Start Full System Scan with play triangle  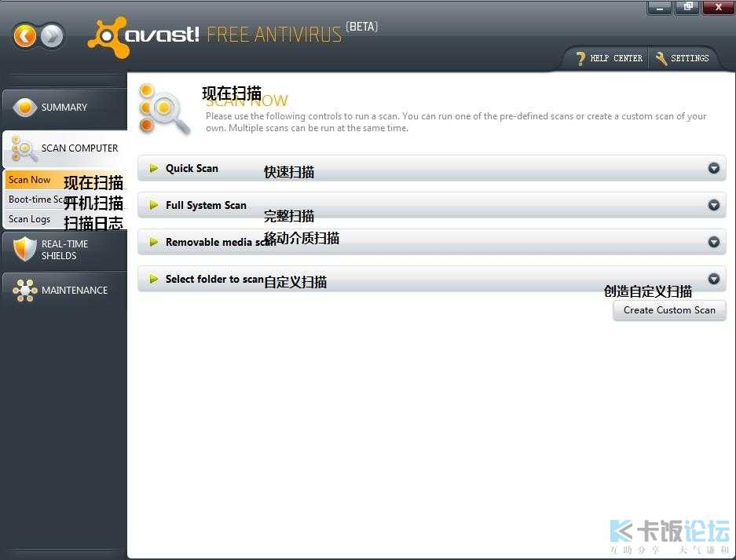tap(154, 205)
